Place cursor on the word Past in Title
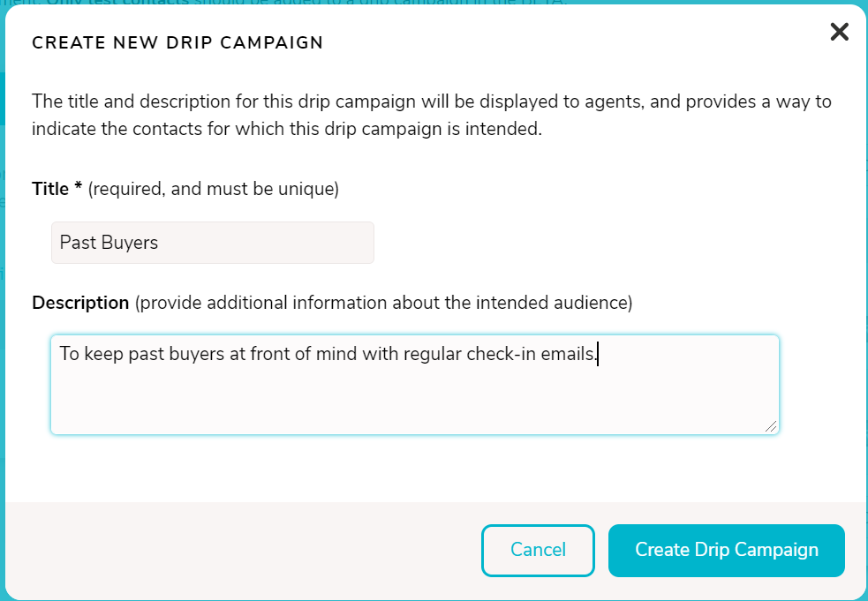This screenshot has width=868, height=601. [x=78, y=243]
